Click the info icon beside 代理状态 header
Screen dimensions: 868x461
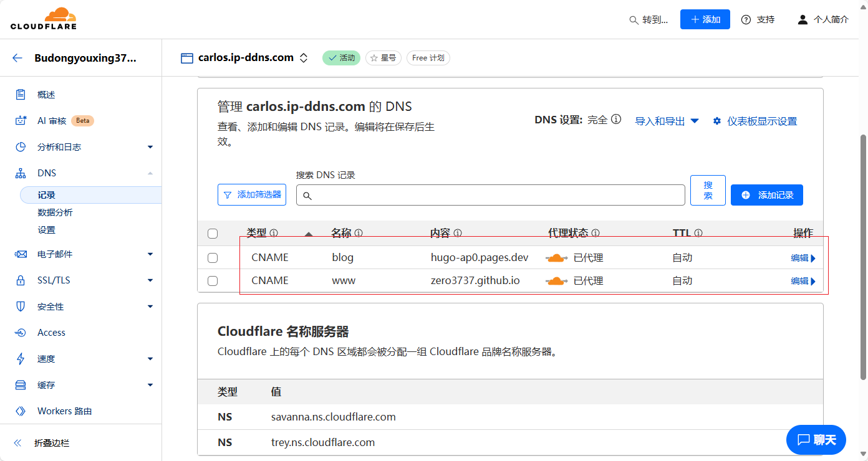pyautogui.click(x=596, y=233)
